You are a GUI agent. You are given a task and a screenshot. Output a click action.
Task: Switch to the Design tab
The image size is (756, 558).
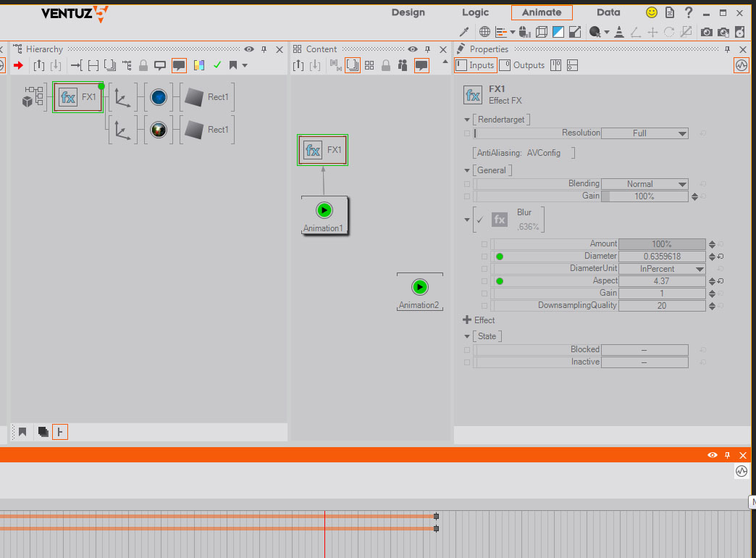pyautogui.click(x=408, y=12)
